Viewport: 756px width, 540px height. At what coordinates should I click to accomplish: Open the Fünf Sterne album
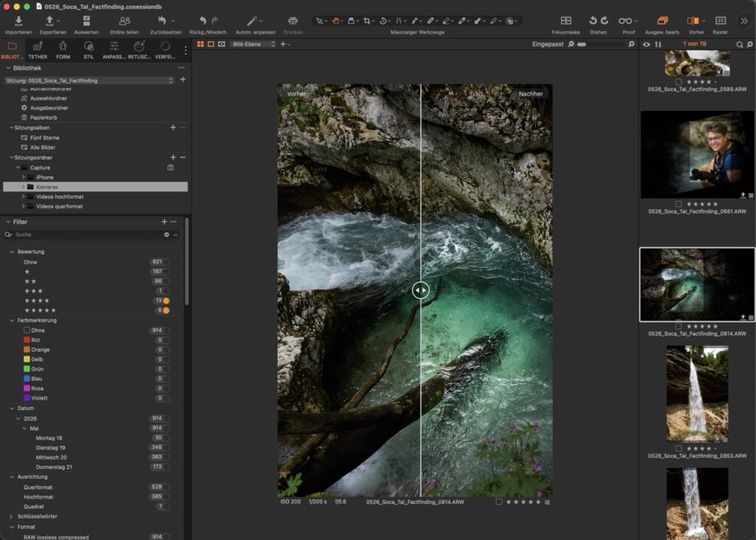click(x=44, y=138)
